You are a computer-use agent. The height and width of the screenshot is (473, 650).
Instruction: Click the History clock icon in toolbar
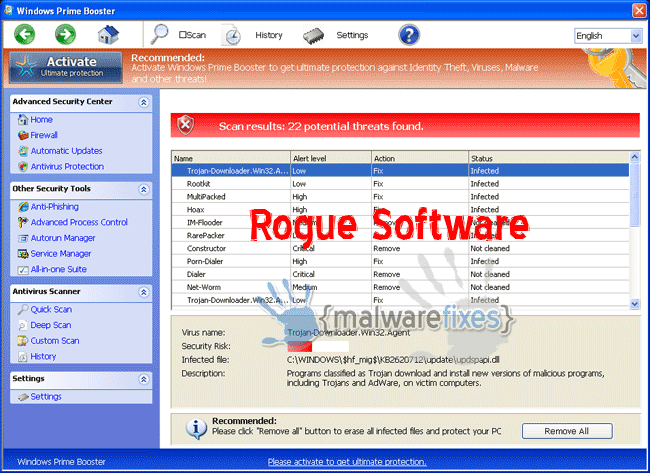pos(232,35)
